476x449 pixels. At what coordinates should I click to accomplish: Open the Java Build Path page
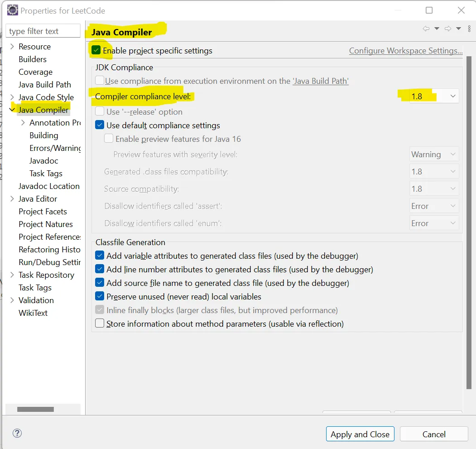coord(45,84)
